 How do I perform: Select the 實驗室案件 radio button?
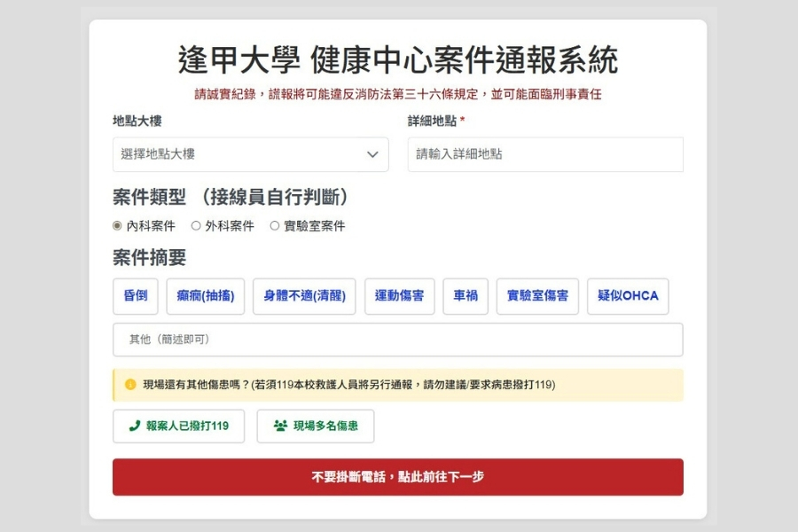(x=273, y=226)
